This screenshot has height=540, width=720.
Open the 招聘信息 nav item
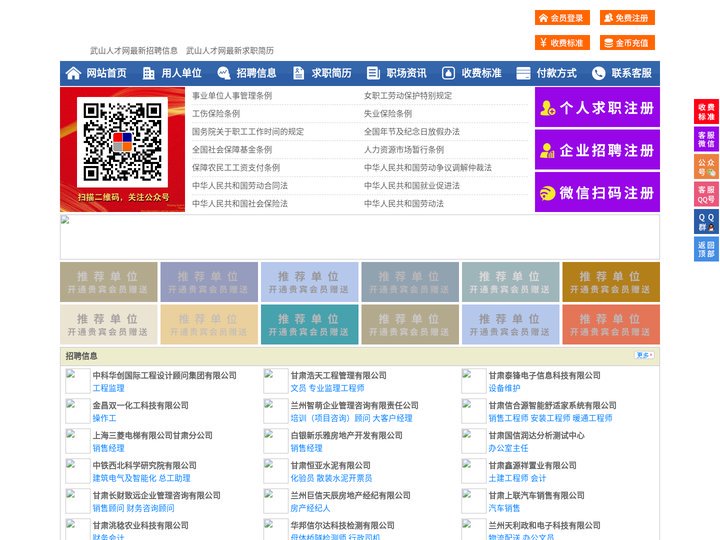pos(247,73)
